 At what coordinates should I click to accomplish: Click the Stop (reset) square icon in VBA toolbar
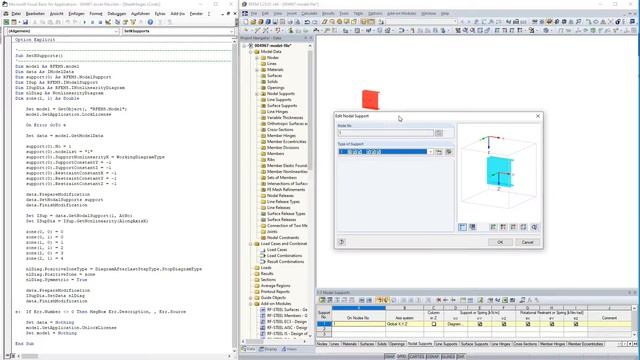tap(100, 22)
